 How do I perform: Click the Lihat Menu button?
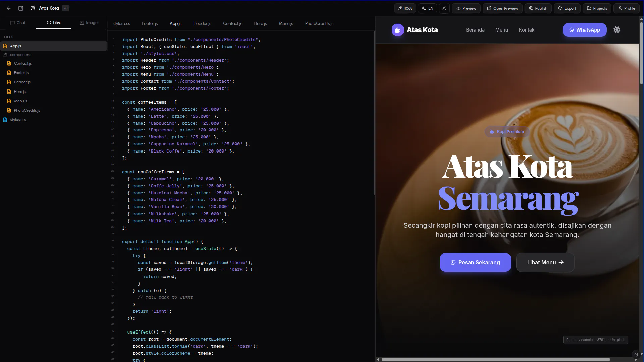pos(545,262)
